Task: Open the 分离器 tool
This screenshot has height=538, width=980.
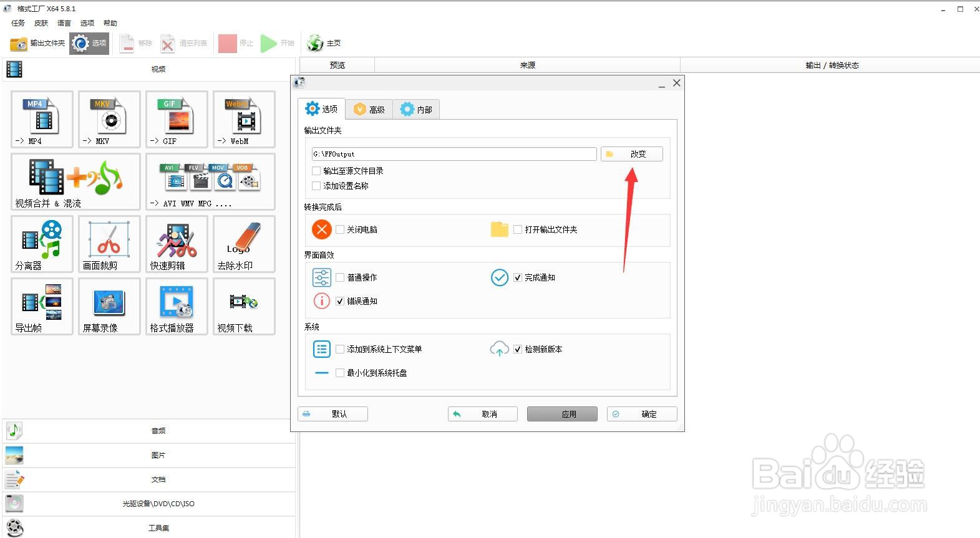Action: coord(42,244)
